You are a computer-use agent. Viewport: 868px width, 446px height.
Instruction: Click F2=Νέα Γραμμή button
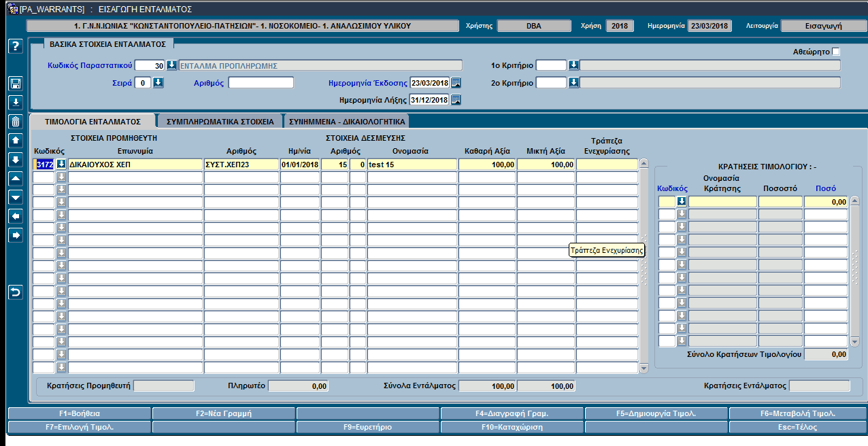(224, 414)
